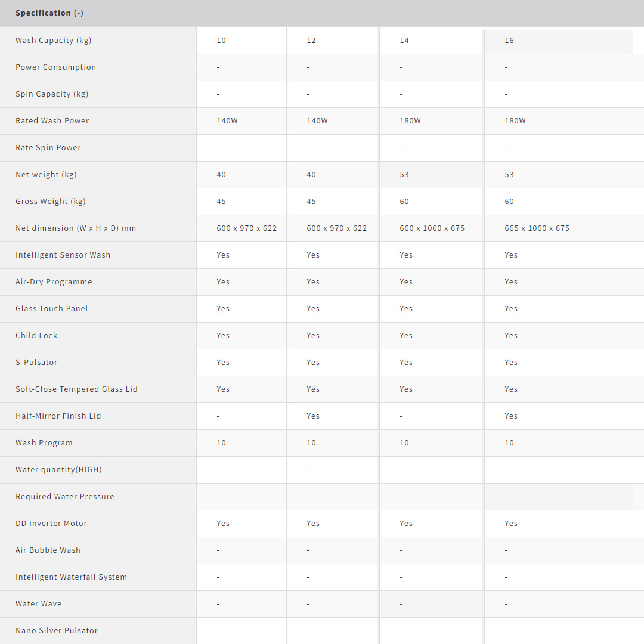Click the Intelligent Sensor Wash label

click(x=63, y=255)
